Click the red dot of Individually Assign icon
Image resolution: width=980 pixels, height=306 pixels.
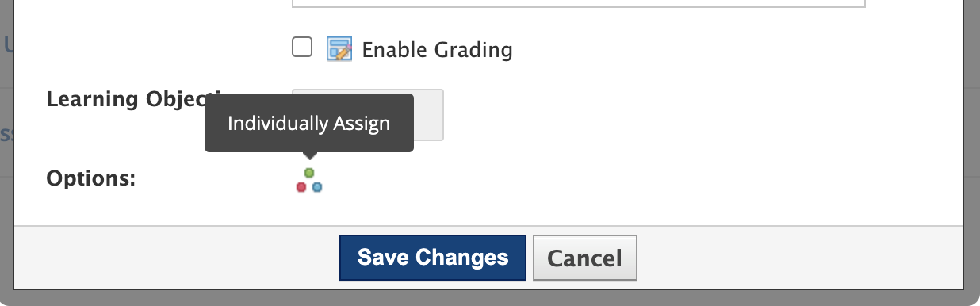(x=301, y=187)
